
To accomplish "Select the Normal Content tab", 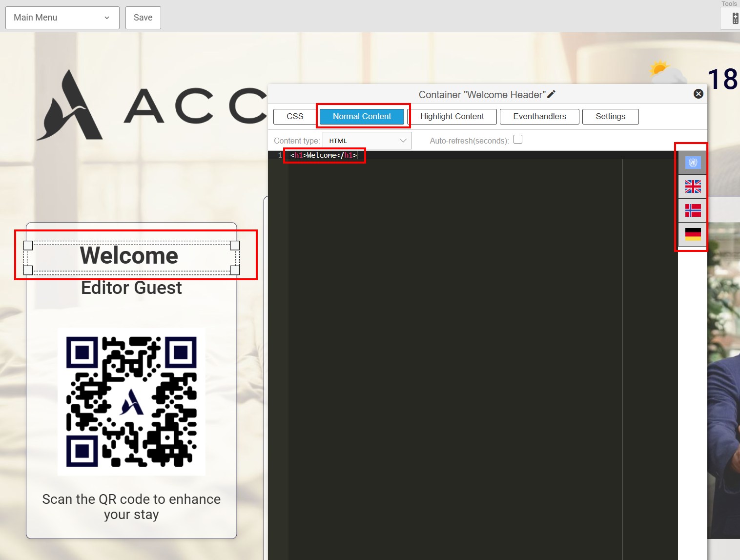I will tap(362, 116).
